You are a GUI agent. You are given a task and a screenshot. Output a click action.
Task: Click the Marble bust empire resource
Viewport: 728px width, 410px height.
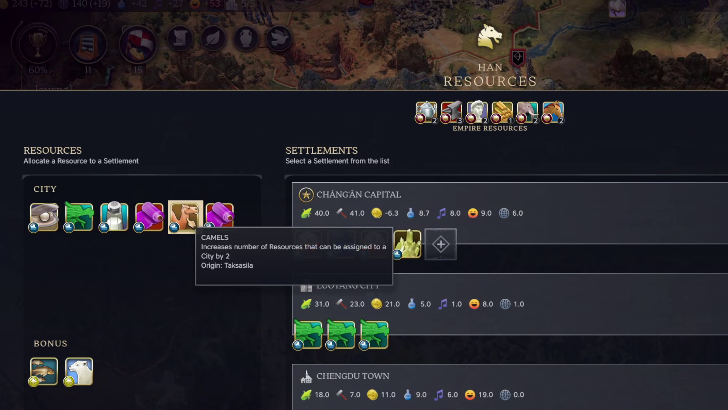pyautogui.click(x=477, y=112)
